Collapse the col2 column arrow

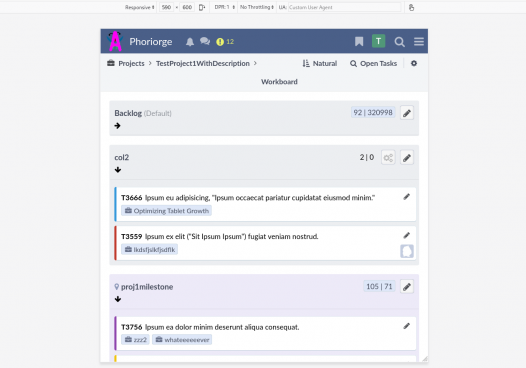[118, 170]
